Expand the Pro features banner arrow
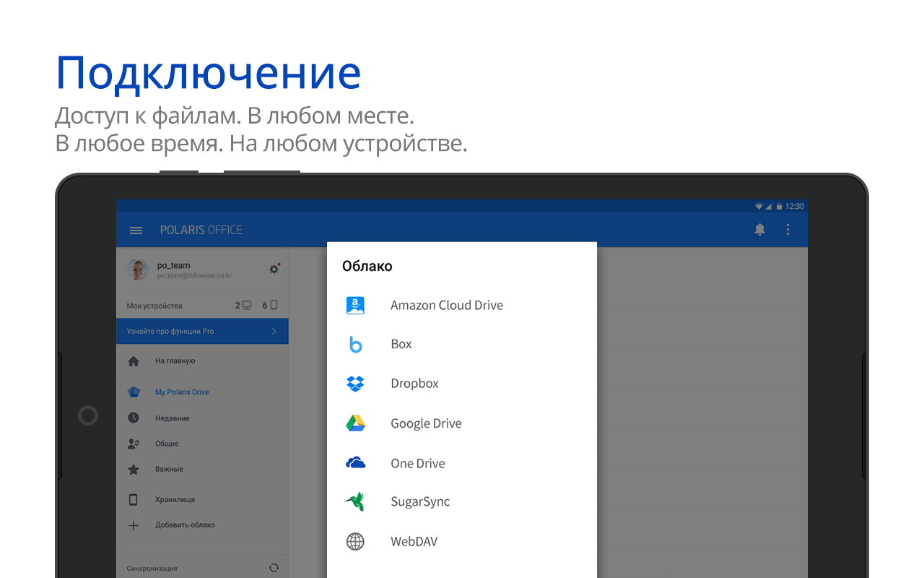Image resolution: width=924 pixels, height=578 pixels. coord(274,331)
